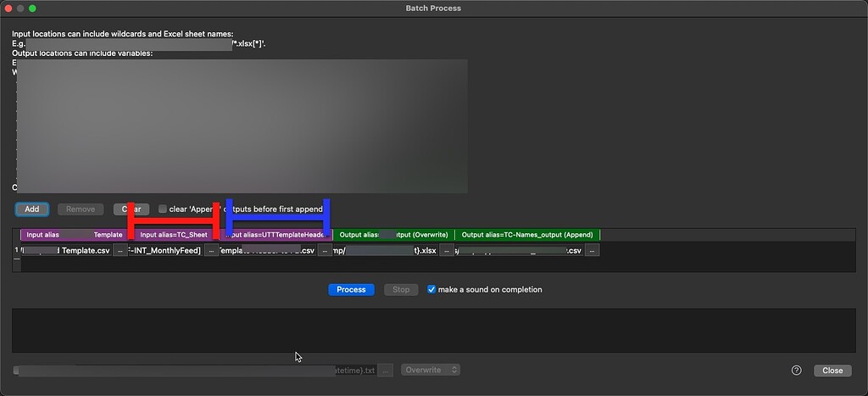Uncheck make a sound on completion
The height and width of the screenshot is (396, 868).
click(x=431, y=290)
